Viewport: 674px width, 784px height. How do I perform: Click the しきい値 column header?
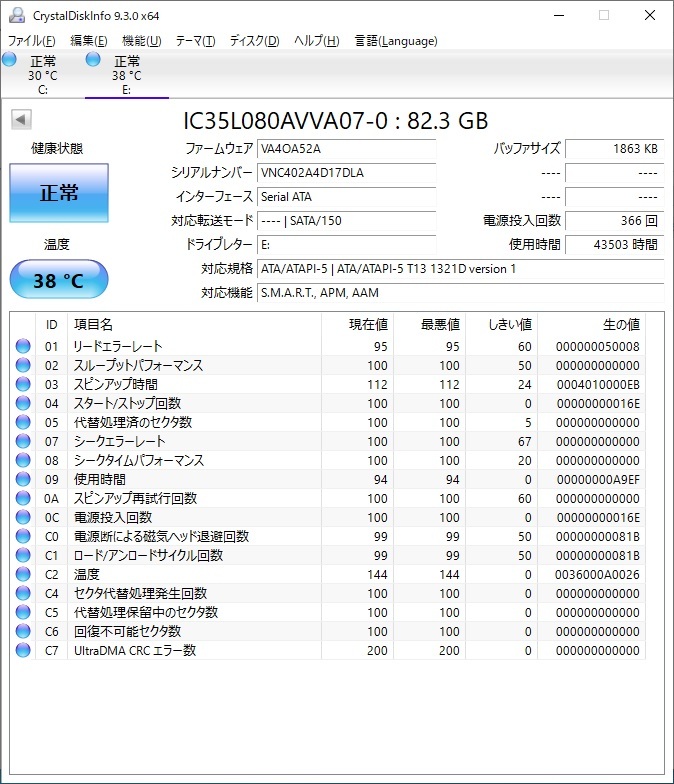502,324
